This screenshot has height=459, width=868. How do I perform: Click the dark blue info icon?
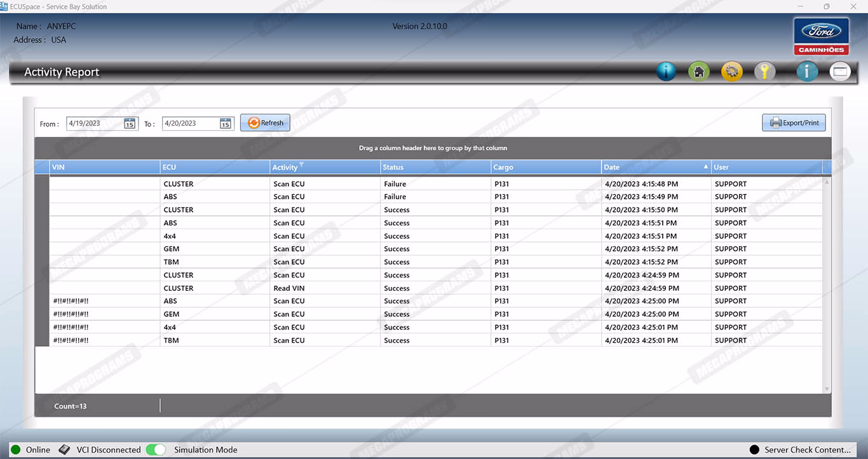[665, 72]
